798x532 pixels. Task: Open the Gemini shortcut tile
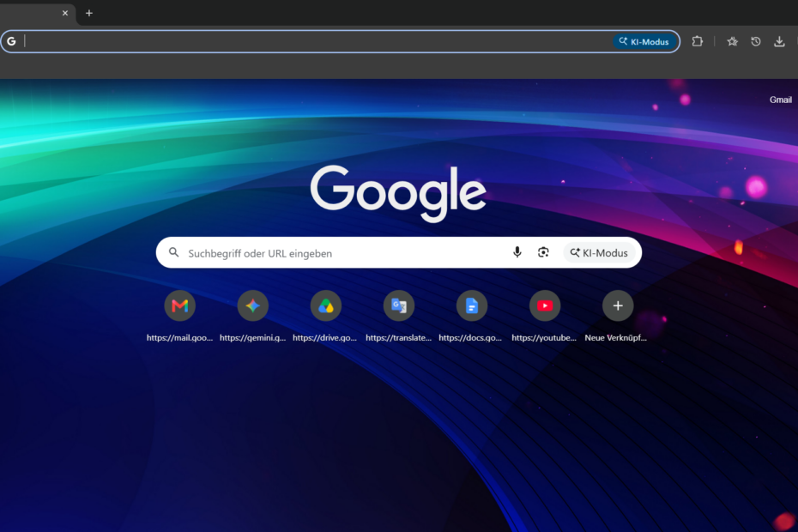point(253,305)
